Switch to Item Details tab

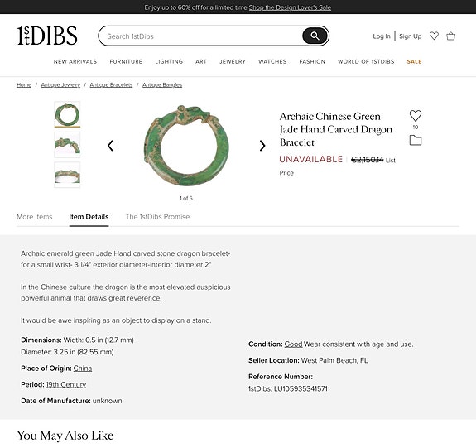[89, 217]
